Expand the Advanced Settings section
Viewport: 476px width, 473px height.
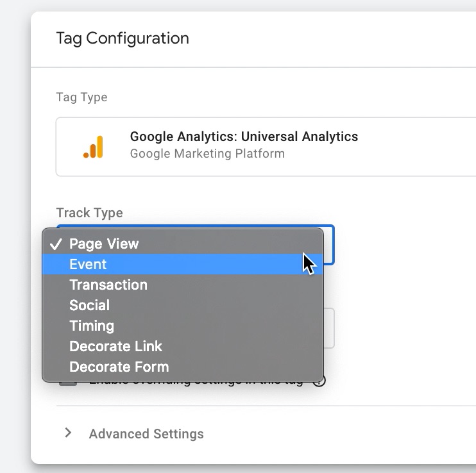click(68, 433)
